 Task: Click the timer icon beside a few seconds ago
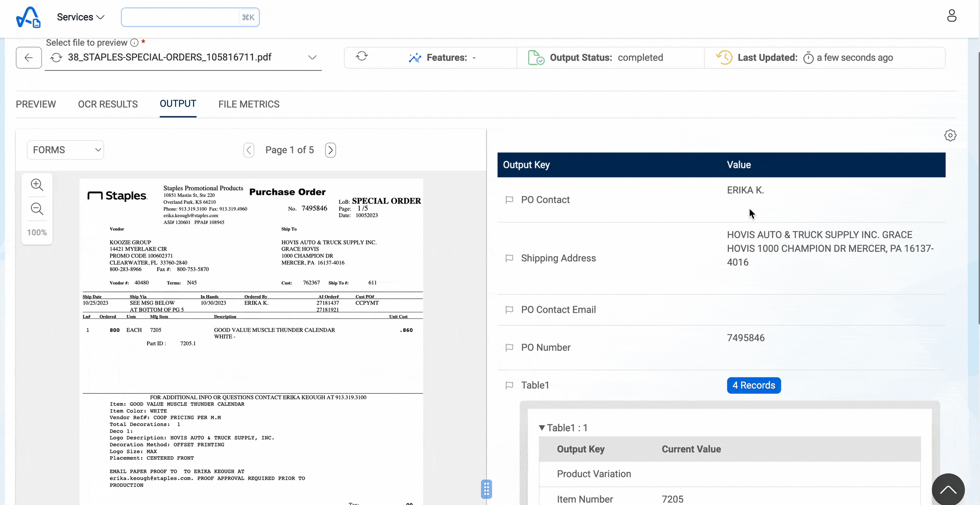click(x=808, y=58)
